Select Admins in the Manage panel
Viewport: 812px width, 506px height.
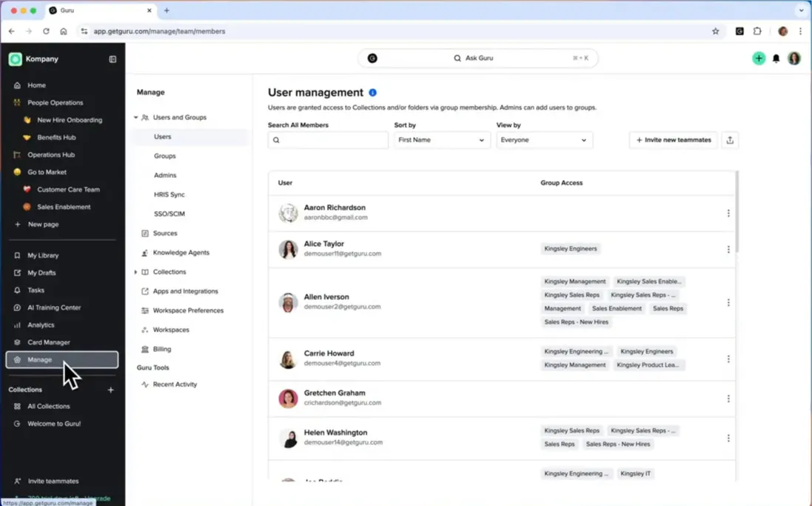point(165,176)
